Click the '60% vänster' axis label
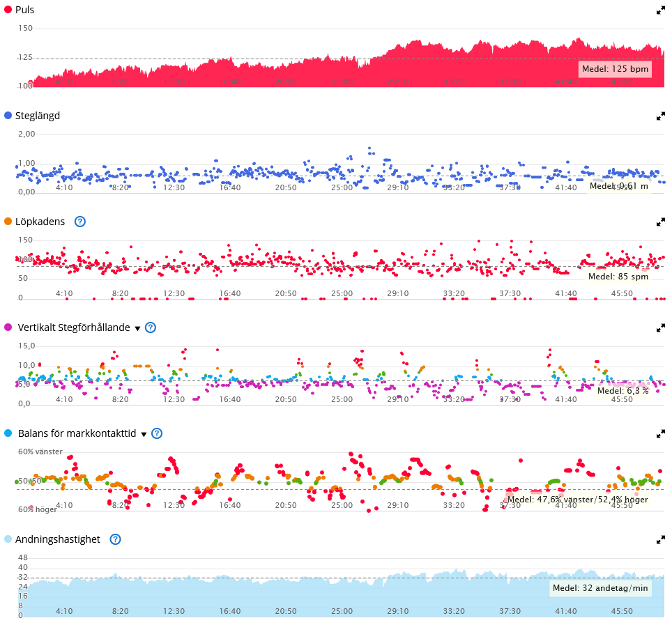Viewport: 672px width, 625px height. pyautogui.click(x=40, y=452)
